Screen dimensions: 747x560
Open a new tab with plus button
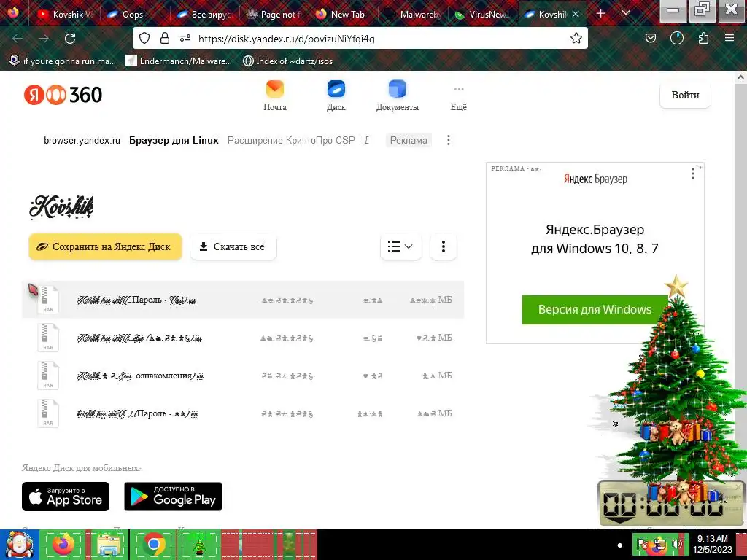tap(601, 14)
